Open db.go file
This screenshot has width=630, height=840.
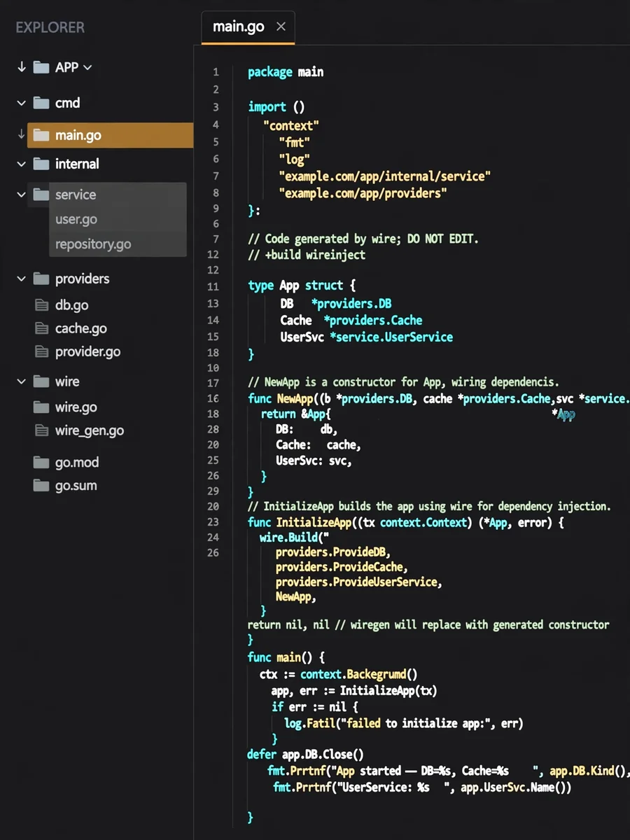[71, 305]
